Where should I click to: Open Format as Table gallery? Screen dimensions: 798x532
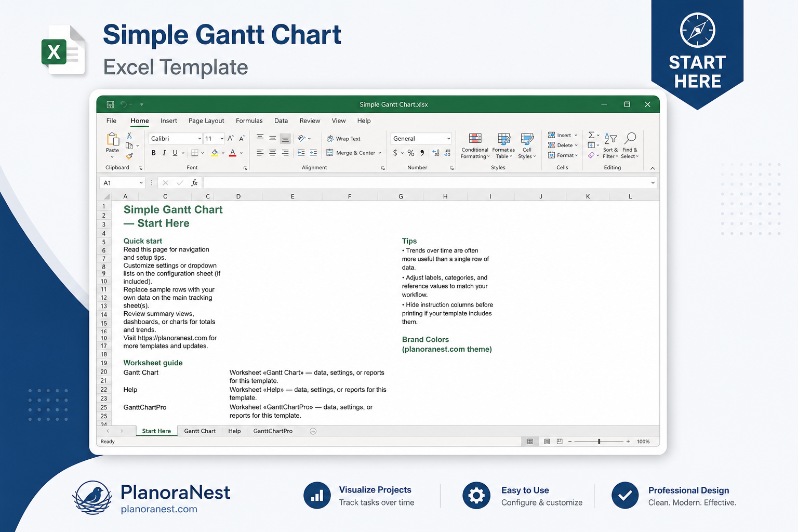(503, 145)
